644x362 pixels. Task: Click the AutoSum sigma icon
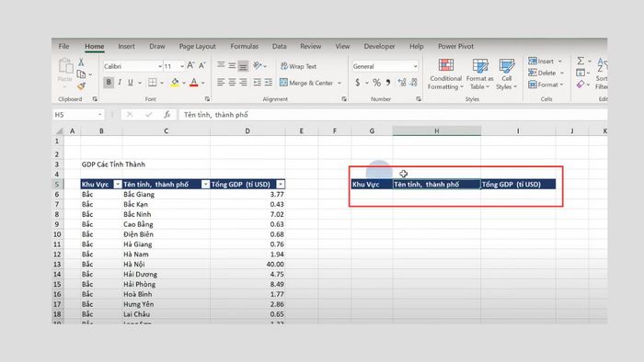(x=581, y=61)
